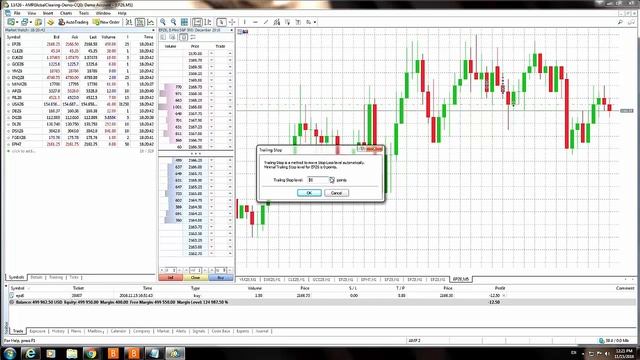The image size is (640, 360).
Task: Open a New Order from toolbar
Action: 106,22
